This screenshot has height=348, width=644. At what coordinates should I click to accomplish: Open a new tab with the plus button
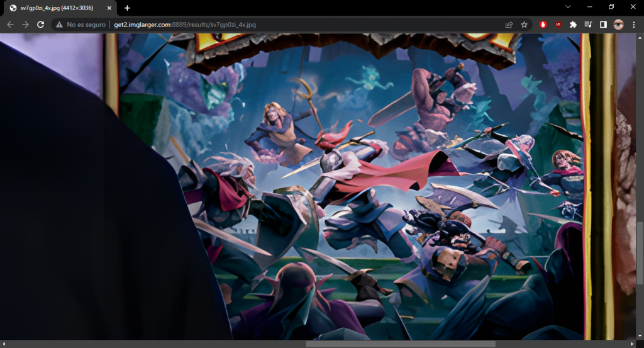click(127, 8)
